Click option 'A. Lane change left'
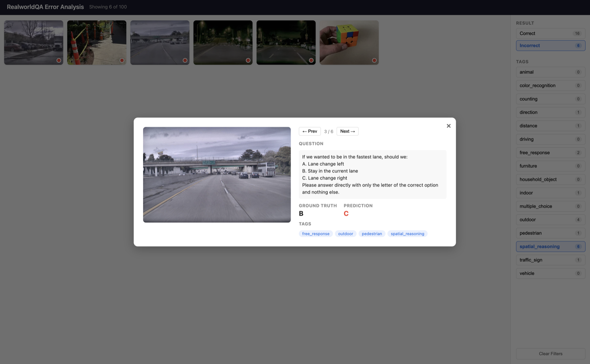The height and width of the screenshot is (364, 590). click(323, 164)
